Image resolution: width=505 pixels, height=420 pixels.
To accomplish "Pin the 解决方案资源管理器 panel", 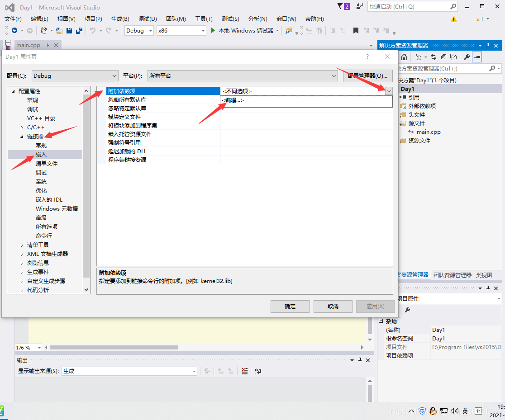I will pos(488,45).
